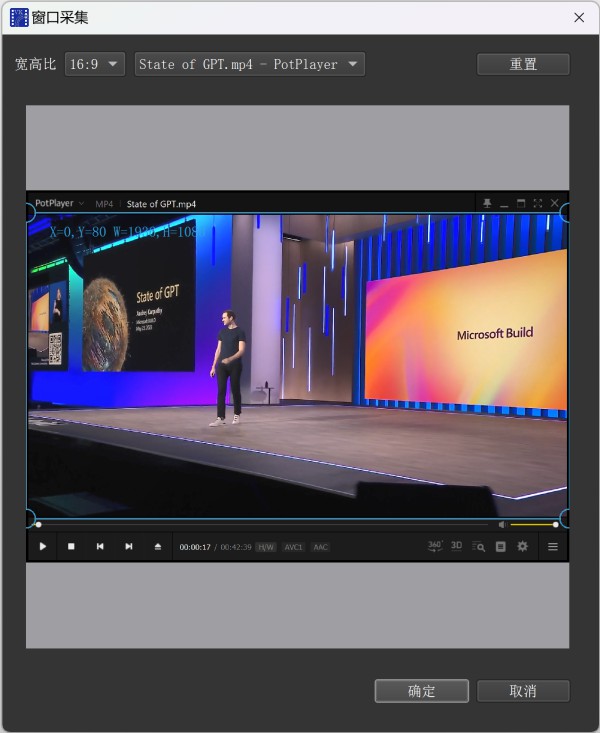Click the PotPlayer play button

pyautogui.click(x=43, y=546)
